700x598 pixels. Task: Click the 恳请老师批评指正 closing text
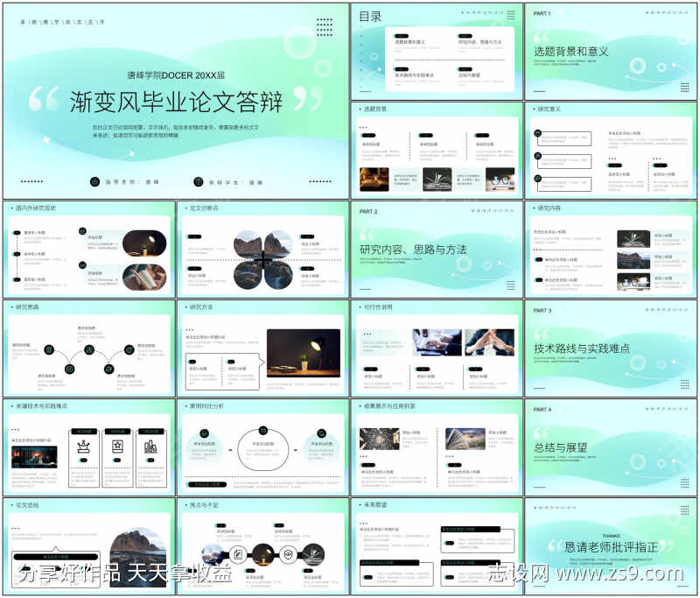(611, 547)
